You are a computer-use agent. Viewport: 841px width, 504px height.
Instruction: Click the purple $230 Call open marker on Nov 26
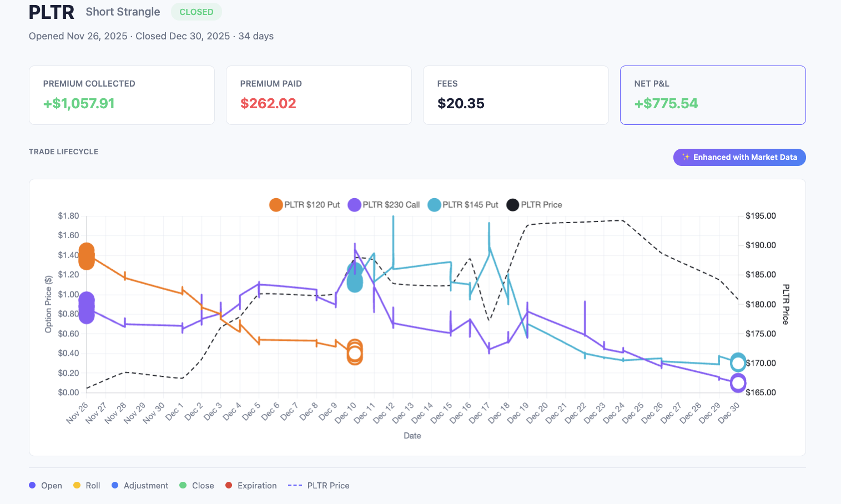point(87,308)
